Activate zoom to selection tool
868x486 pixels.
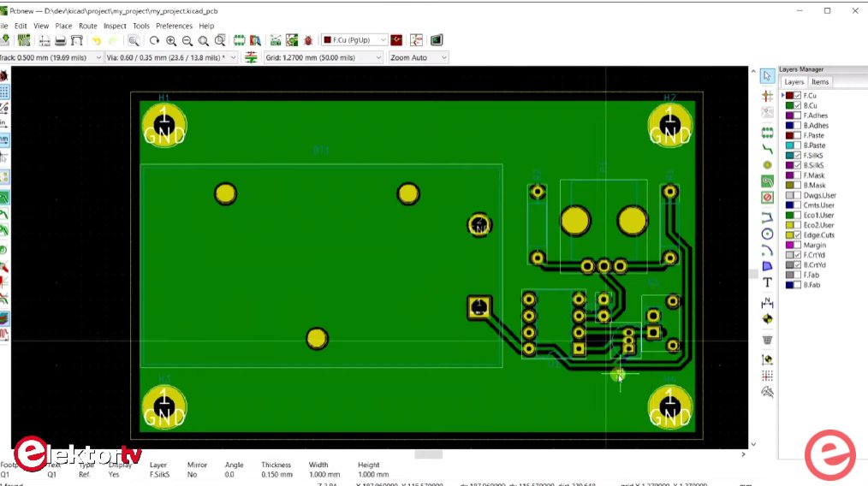[x=220, y=40]
